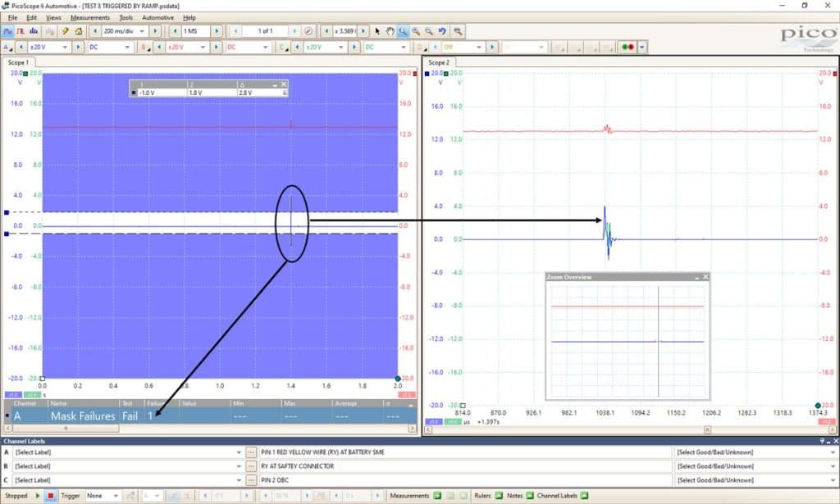Click the 1 of 1 buffer number field

[265, 31]
